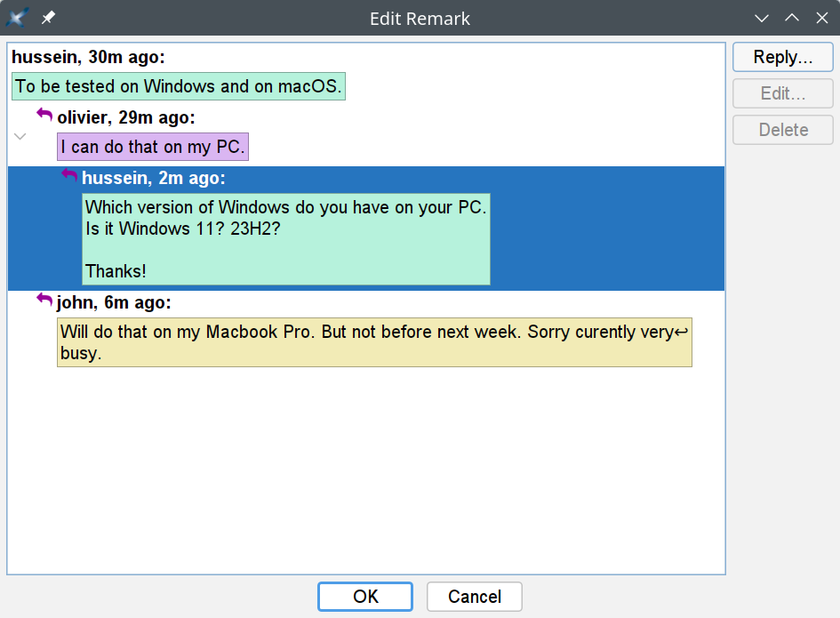Select 'To be tested on Windows and on macOS.' remark
This screenshot has width=840, height=618.
pos(179,86)
